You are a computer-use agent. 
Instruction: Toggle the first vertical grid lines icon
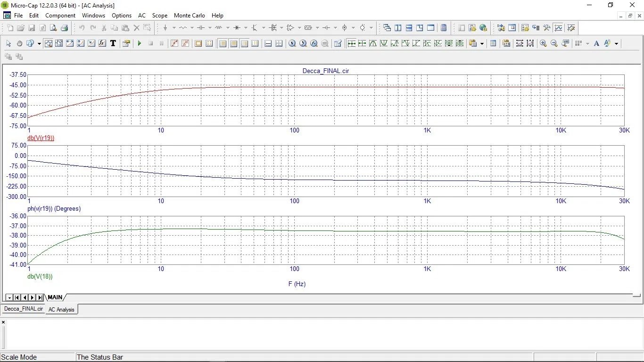(x=223, y=43)
